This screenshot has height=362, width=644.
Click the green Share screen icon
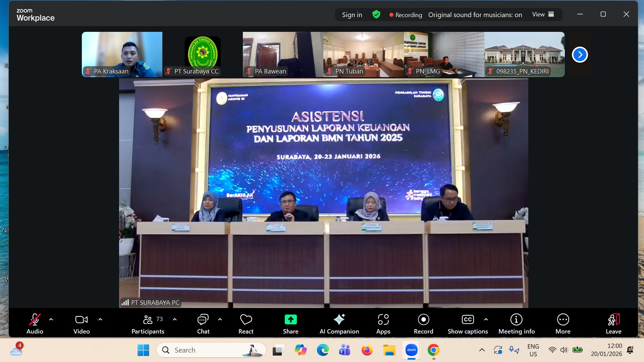(x=290, y=319)
